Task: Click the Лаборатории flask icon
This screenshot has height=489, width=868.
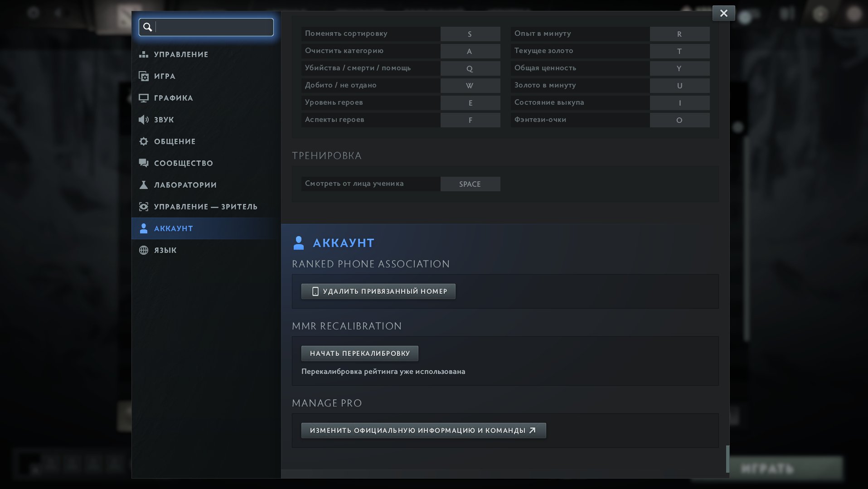Action: 144,185
